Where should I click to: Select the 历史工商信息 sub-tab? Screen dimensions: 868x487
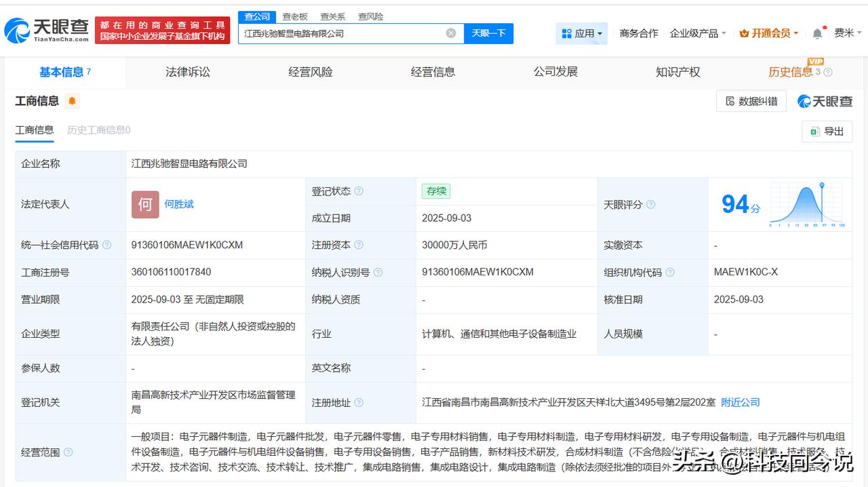[99, 130]
